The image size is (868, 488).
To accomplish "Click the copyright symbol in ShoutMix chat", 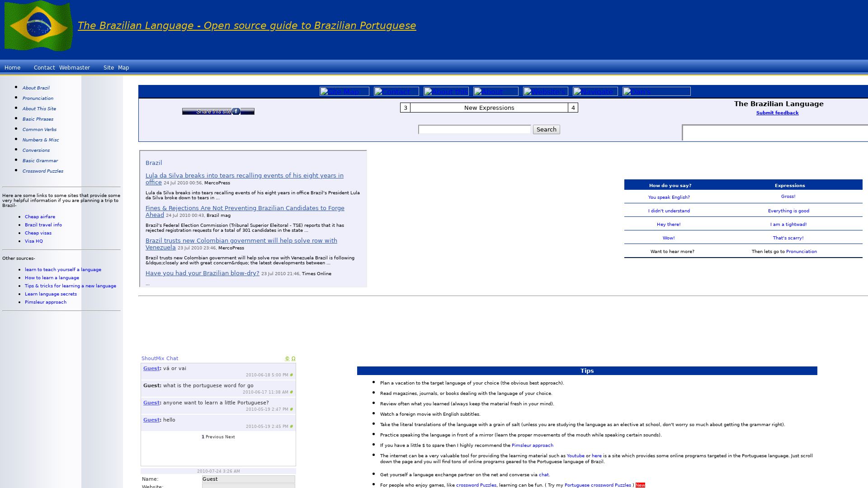I will click(287, 359).
